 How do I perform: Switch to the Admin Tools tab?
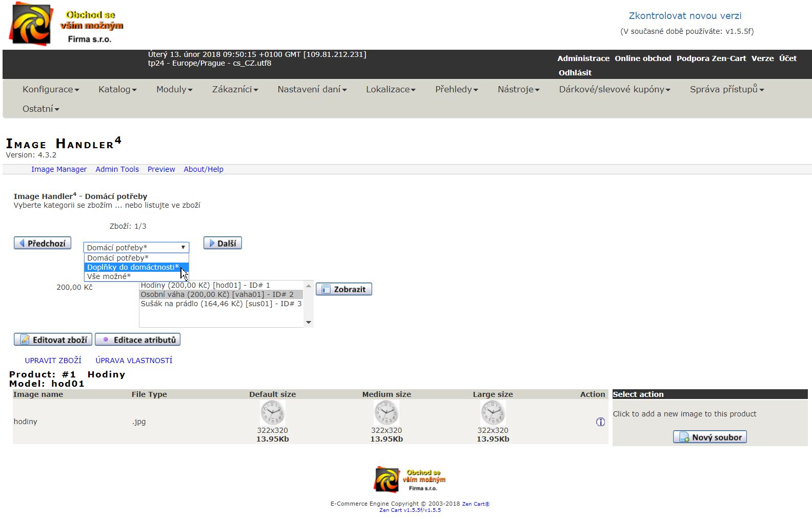(x=117, y=169)
